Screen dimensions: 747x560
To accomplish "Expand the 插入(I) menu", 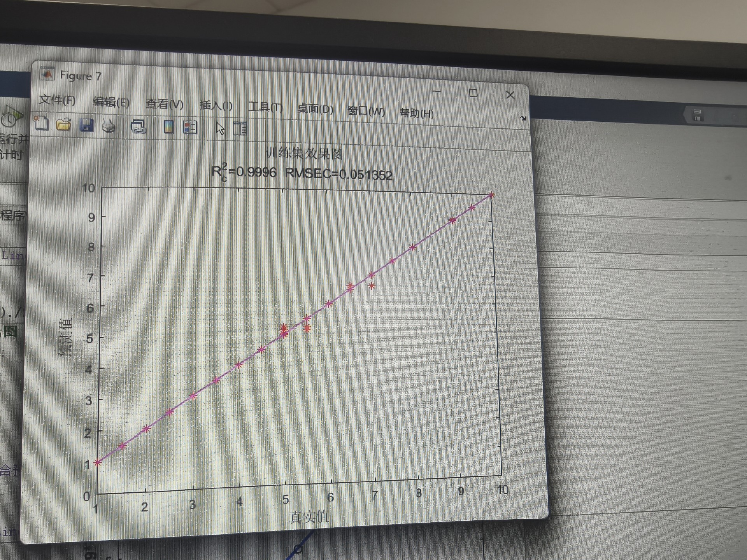I will coord(216,106).
